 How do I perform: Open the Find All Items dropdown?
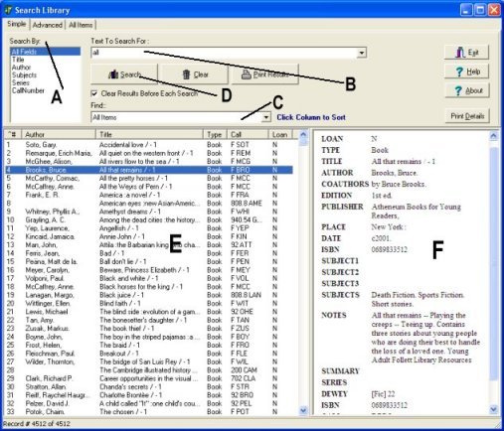tap(266, 117)
